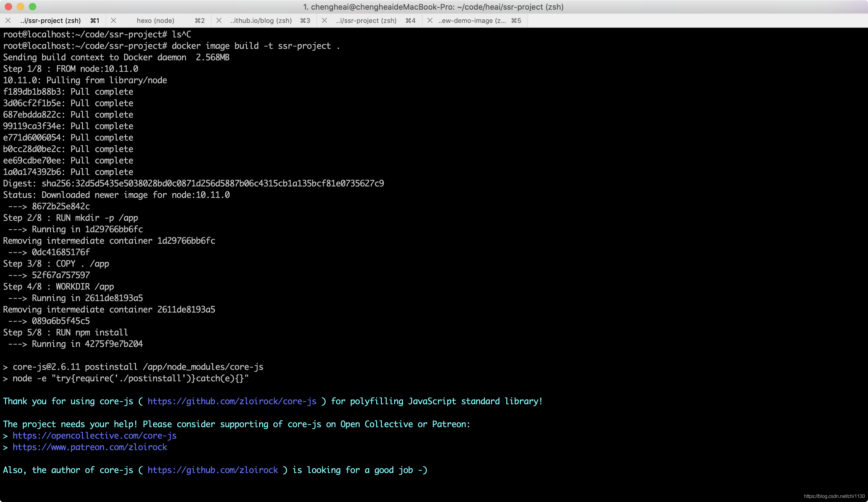Select the ssr-project tab labeled ⌘4
Screen dimensions: 868x502
pos(366,21)
